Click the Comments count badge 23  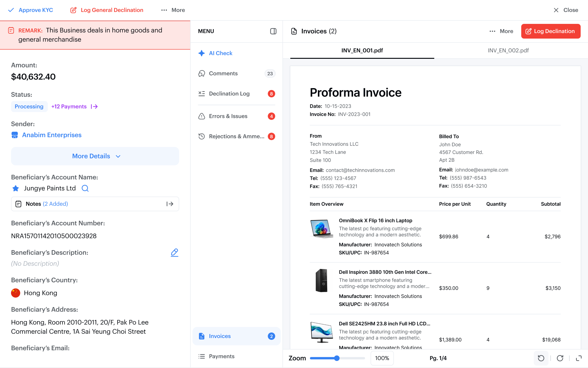[270, 73]
